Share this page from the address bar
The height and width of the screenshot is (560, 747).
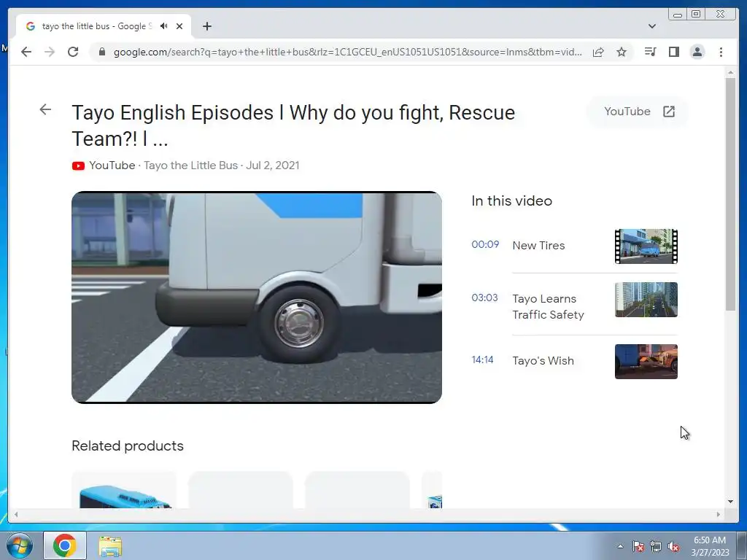pyautogui.click(x=598, y=52)
